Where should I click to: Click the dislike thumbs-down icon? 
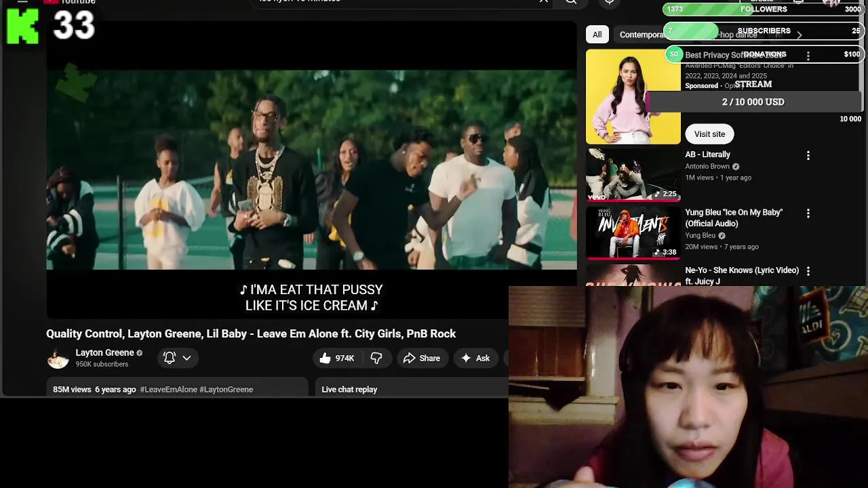[x=376, y=358]
